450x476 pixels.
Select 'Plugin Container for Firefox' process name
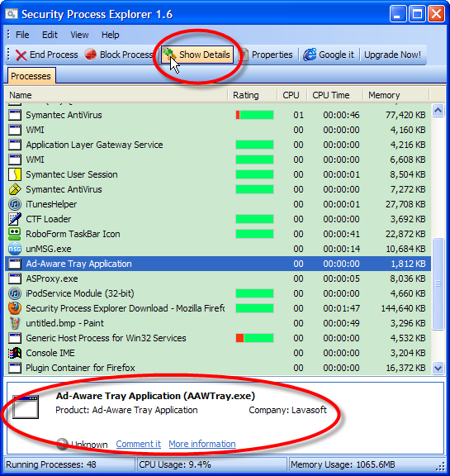tap(80, 368)
